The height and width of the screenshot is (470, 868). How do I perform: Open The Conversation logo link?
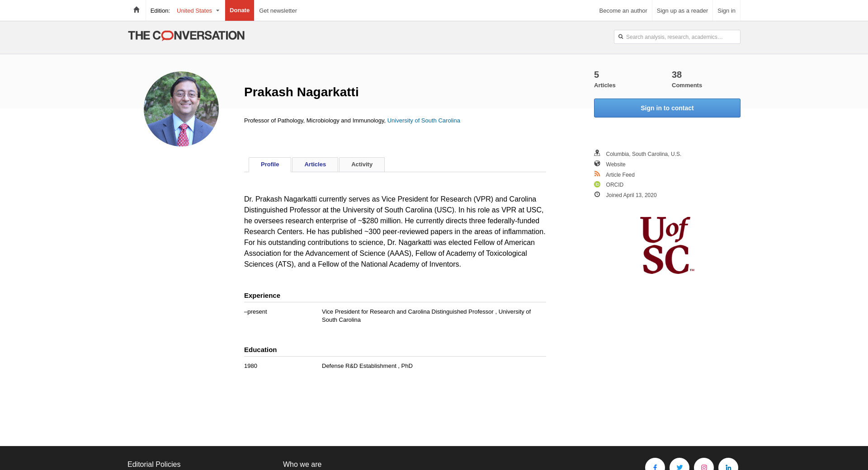tap(186, 36)
